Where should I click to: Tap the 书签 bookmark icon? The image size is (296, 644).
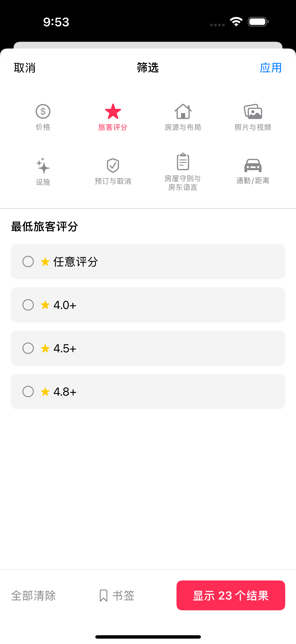(103, 595)
